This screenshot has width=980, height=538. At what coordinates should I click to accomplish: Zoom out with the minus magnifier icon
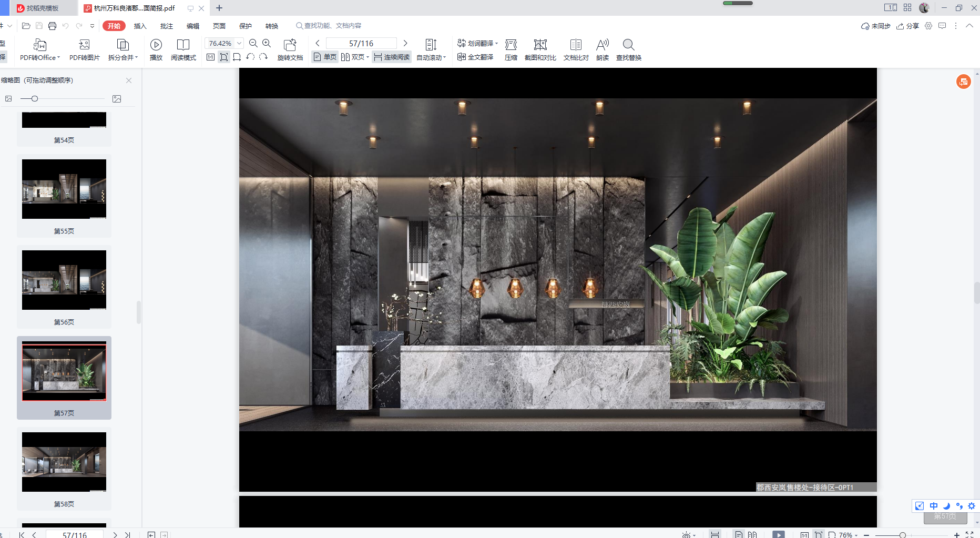coord(253,43)
